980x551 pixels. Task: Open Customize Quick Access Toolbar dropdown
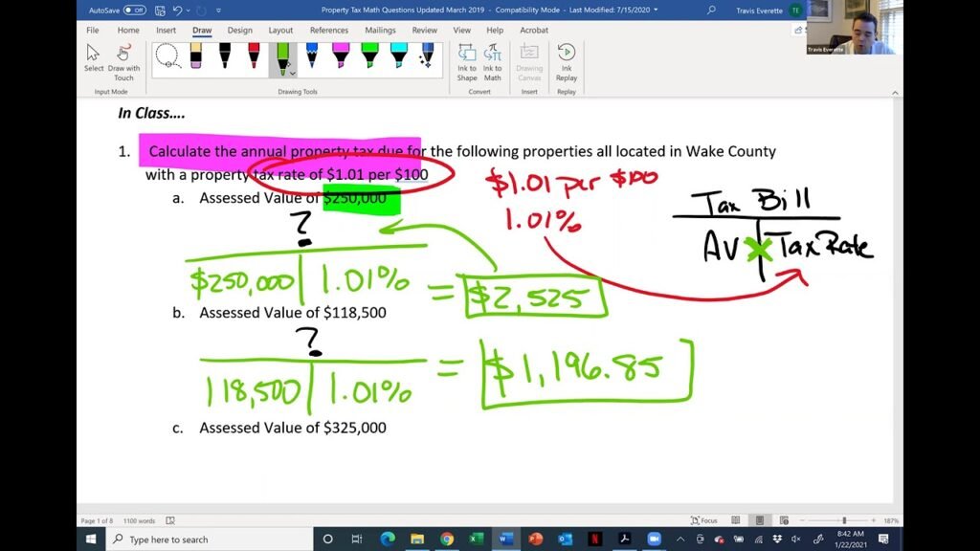pyautogui.click(x=218, y=11)
